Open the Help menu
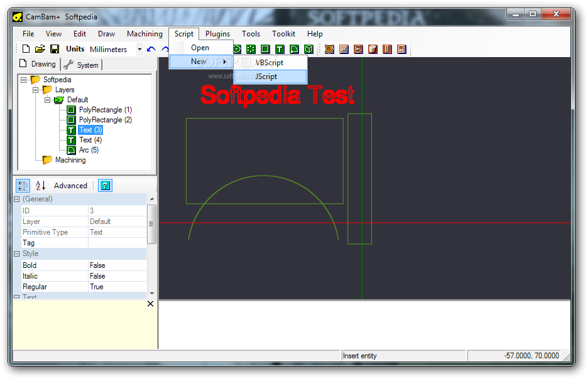 (x=315, y=34)
